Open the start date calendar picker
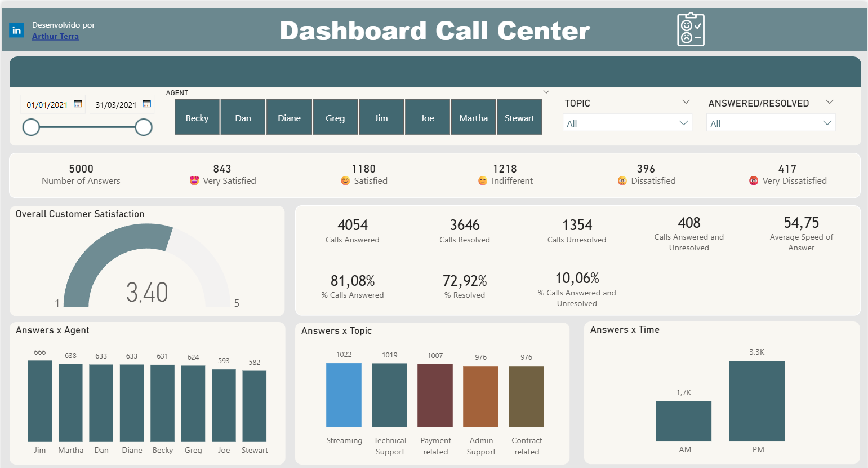Image resolution: width=868 pixels, height=468 pixels. tap(78, 104)
